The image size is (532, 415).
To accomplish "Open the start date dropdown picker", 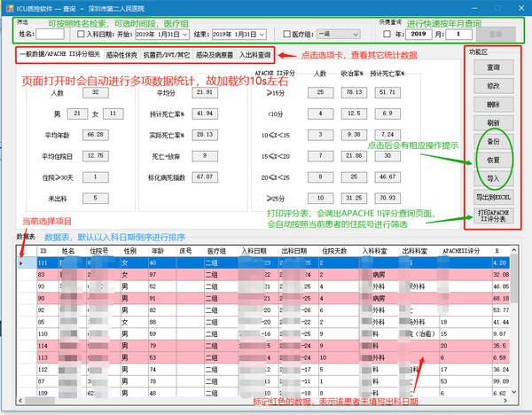I will (x=184, y=35).
